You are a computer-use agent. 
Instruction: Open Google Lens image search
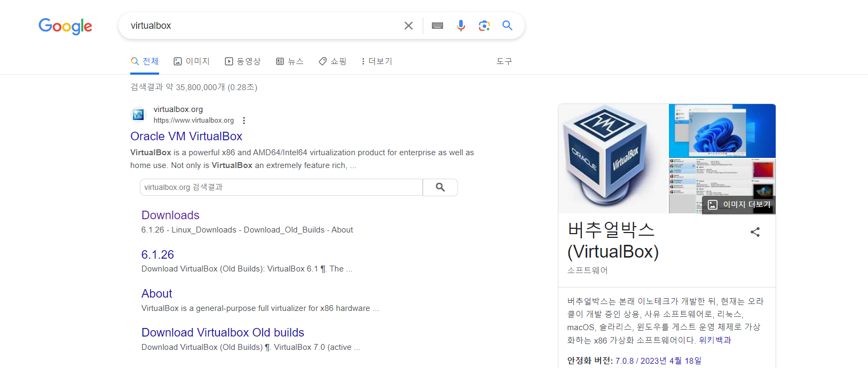(484, 26)
